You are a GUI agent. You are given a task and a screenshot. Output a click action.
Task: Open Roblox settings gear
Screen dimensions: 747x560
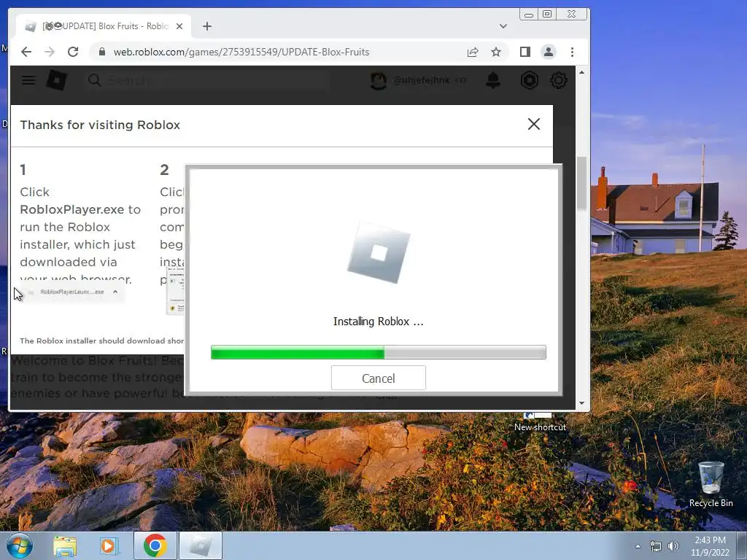point(558,80)
